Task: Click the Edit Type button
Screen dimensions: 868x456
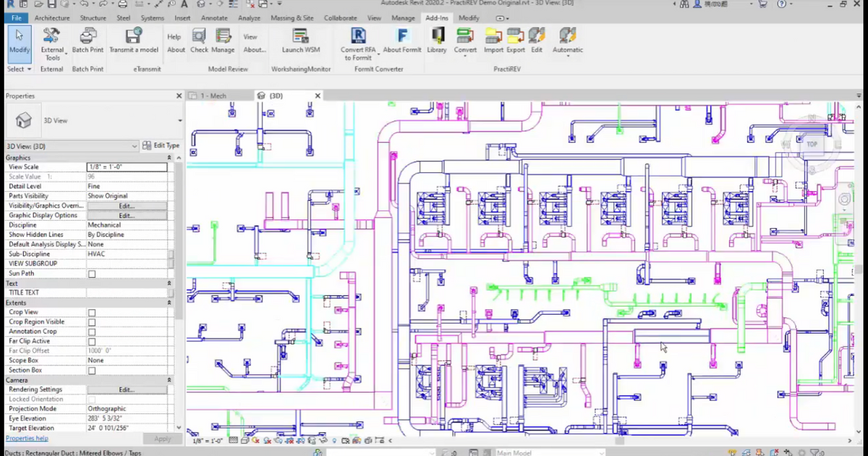Action: pos(161,145)
